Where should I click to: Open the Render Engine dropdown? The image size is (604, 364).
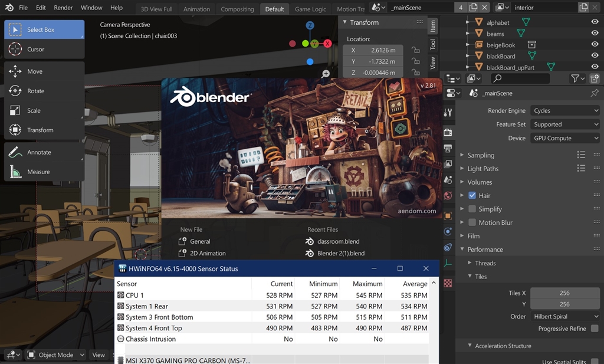(564, 110)
